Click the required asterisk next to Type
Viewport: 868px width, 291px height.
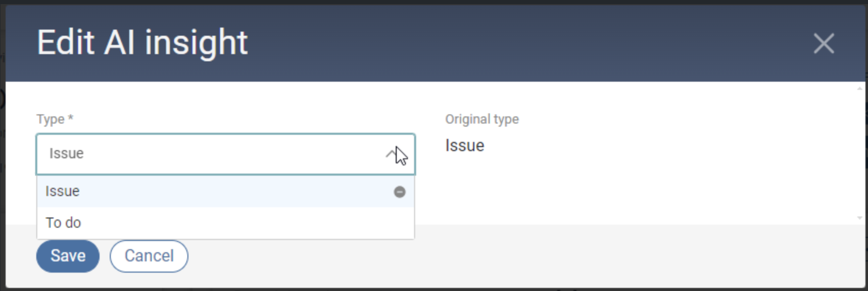click(x=70, y=118)
